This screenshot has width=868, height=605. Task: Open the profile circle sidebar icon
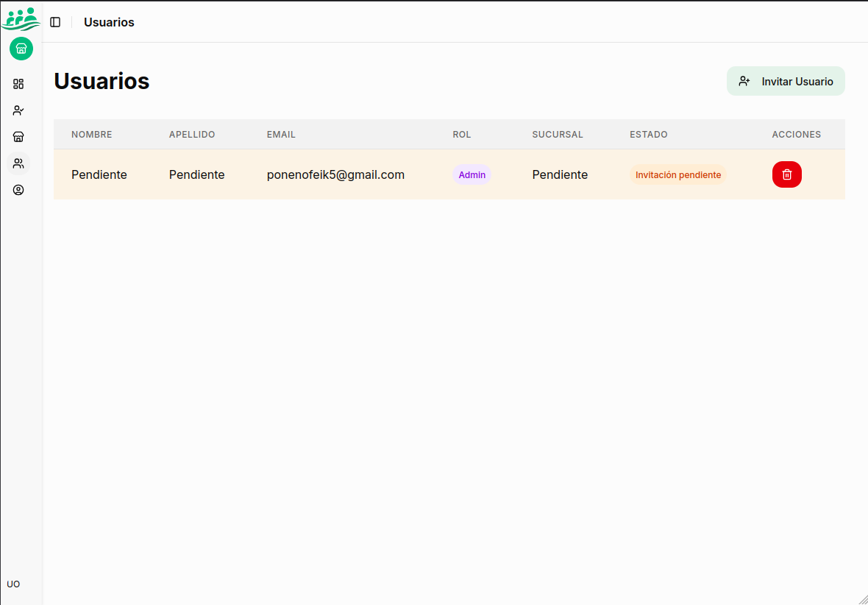click(x=18, y=190)
